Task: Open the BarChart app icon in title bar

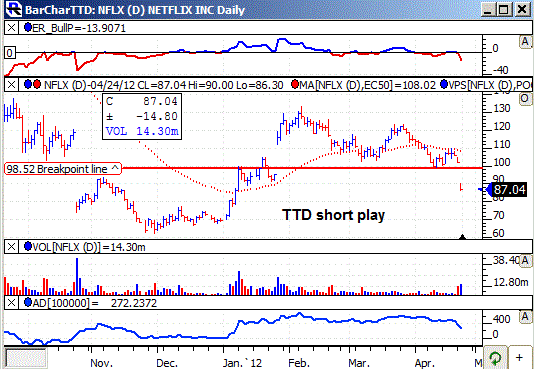Action: pyautogui.click(x=13, y=9)
